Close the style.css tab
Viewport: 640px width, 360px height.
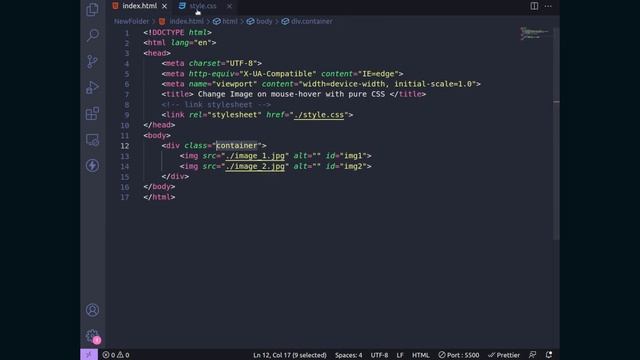229,6
